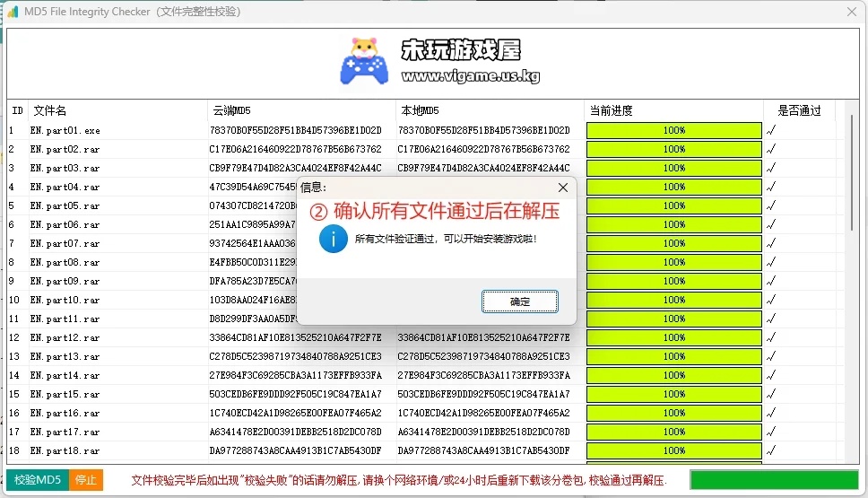
Task: Click checkmark for EN.part06.rar row
Action: pyautogui.click(x=771, y=224)
